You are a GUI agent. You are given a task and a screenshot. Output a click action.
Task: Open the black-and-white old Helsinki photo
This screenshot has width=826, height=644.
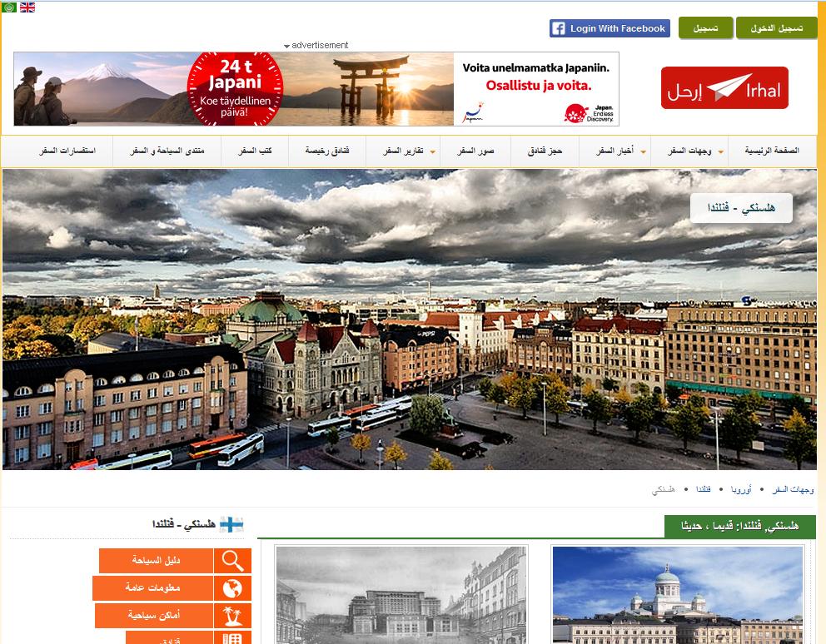tap(401, 594)
